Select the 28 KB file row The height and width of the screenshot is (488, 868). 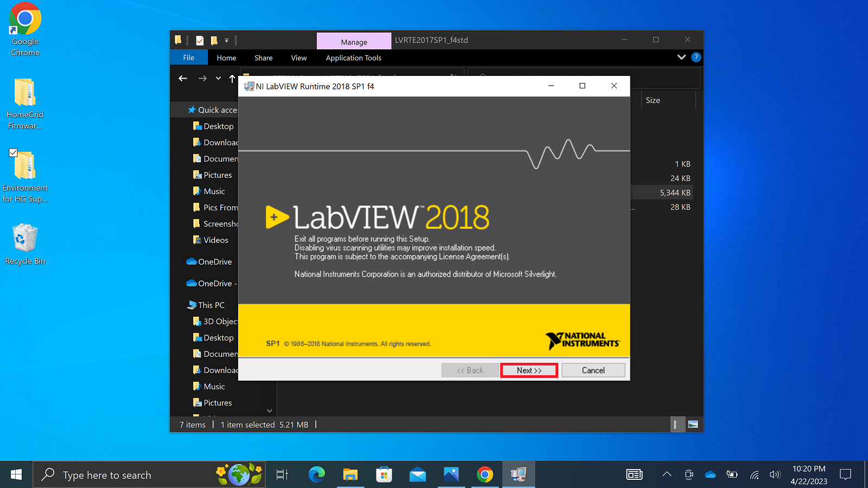pyautogui.click(x=662, y=207)
